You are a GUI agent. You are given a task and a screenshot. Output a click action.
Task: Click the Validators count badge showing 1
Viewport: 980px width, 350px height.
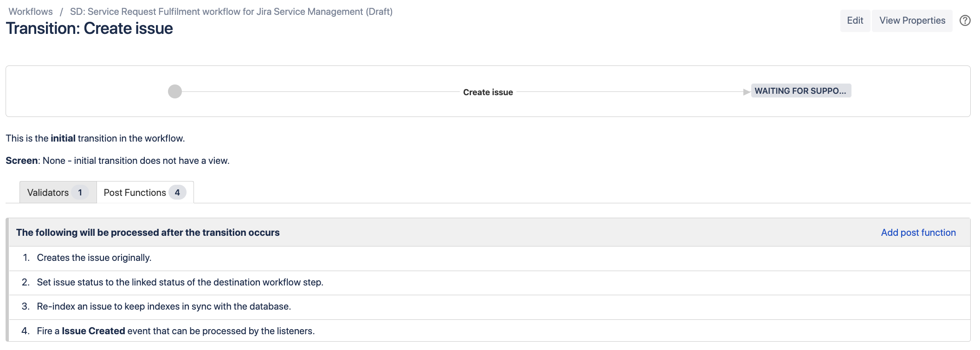point(80,193)
